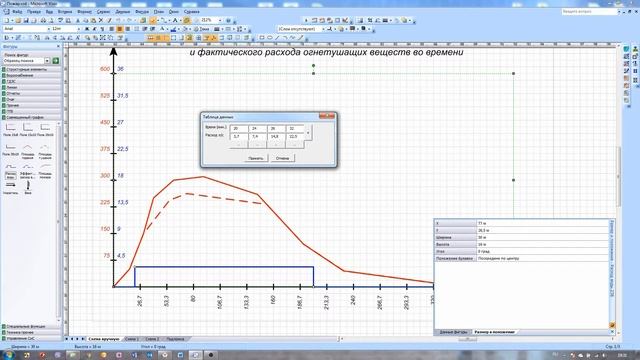
Task: Open the 12pt font size dropdown
Action: [79, 29]
